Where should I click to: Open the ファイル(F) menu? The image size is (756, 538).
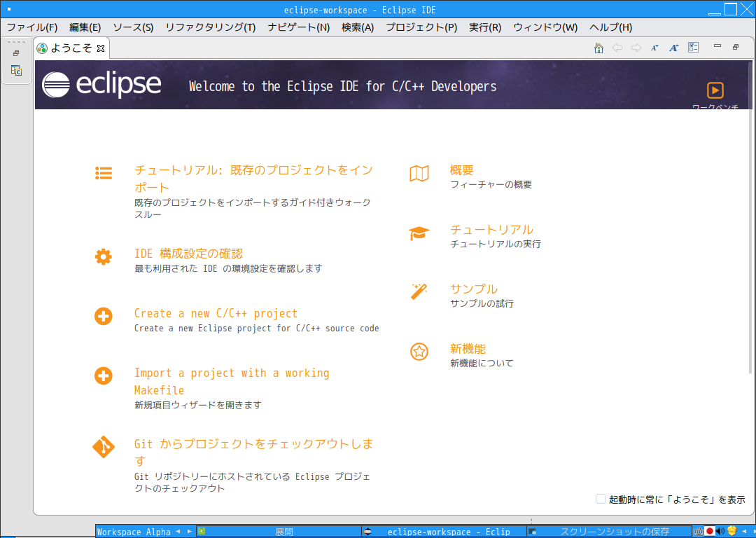31,27
